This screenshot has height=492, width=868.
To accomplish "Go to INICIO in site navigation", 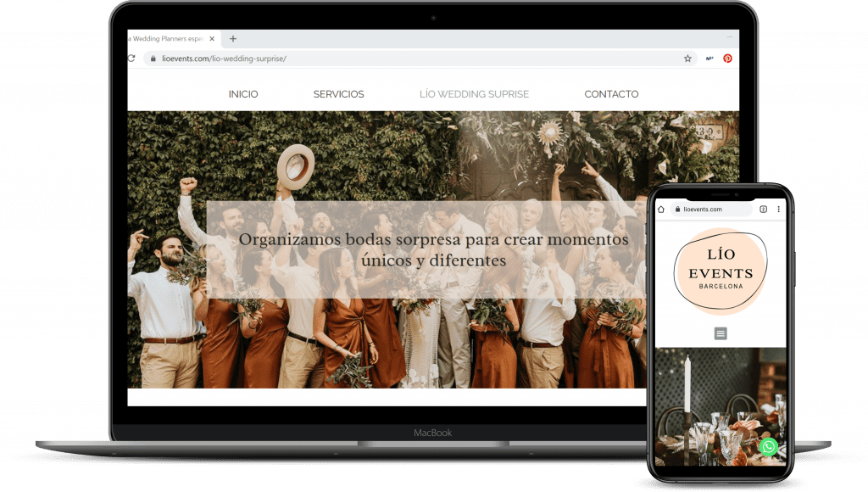I will pos(243,94).
